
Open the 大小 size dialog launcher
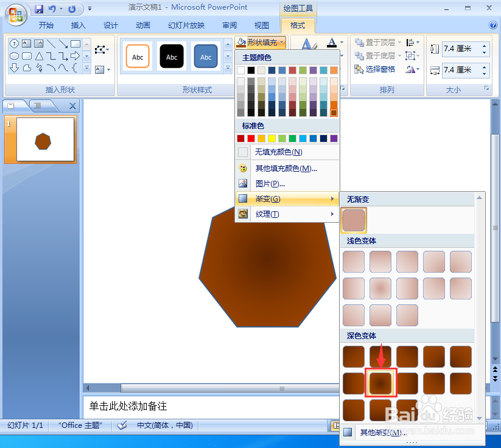pos(486,88)
